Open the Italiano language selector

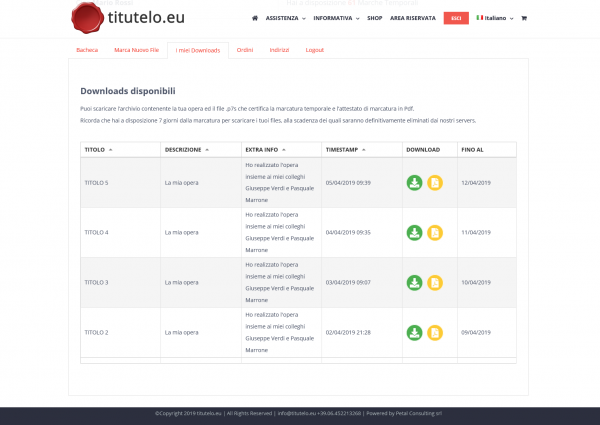coord(493,18)
